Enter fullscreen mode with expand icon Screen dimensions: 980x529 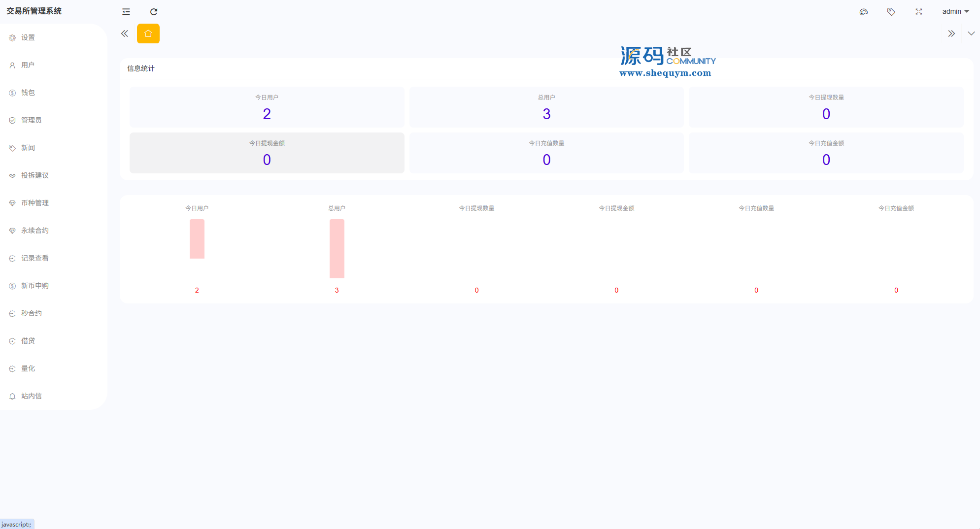pyautogui.click(x=918, y=12)
